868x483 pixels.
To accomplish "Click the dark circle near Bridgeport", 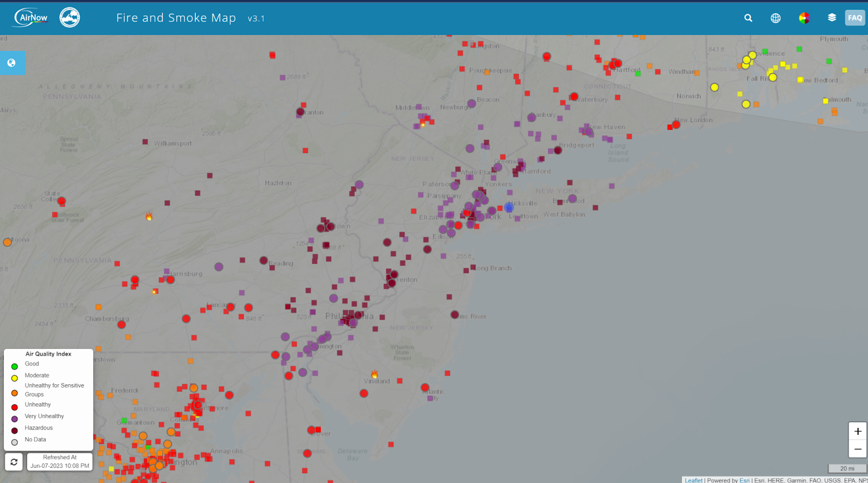I will pyautogui.click(x=558, y=150).
